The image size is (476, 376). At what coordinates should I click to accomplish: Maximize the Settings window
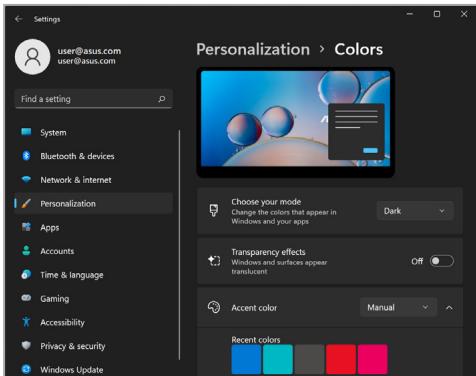click(437, 14)
